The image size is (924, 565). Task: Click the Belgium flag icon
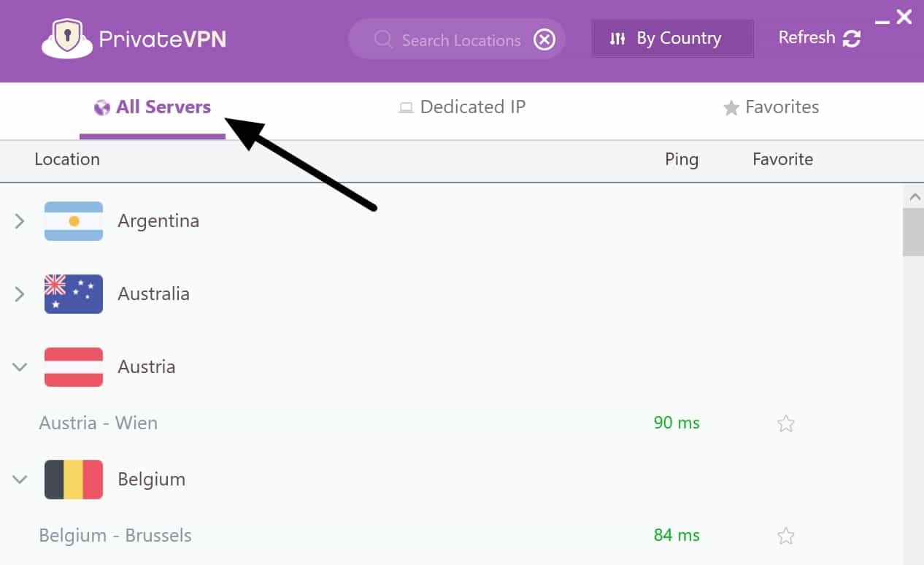tap(74, 479)
